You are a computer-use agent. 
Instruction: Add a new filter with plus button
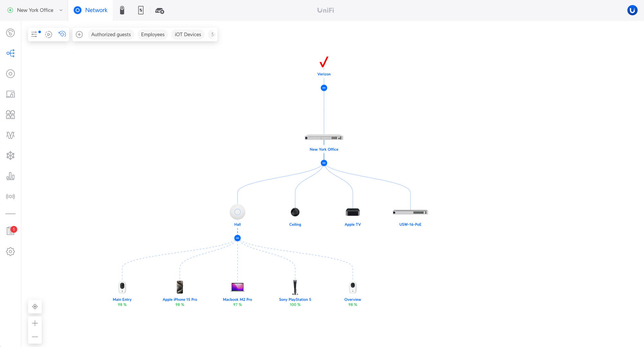tap(79, 34)
